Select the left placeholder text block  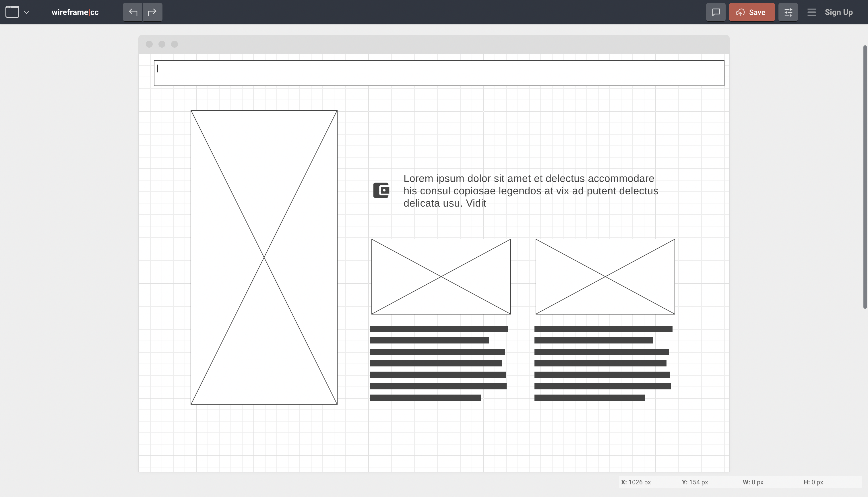439,363
